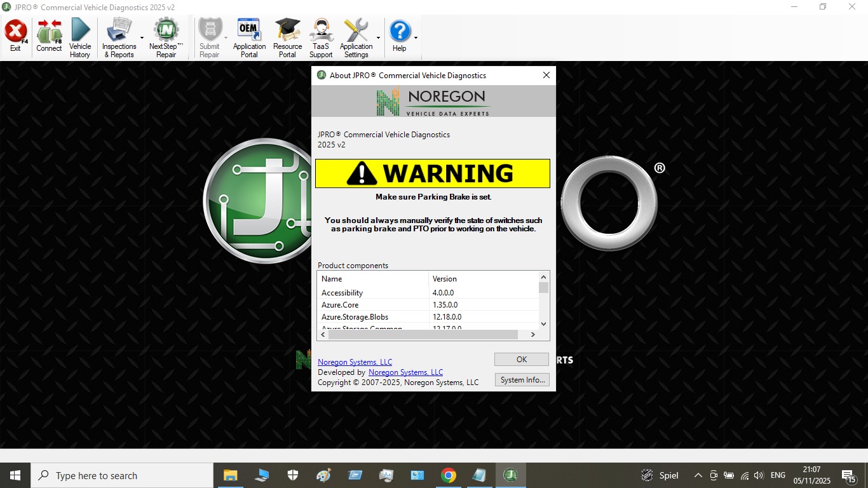Open Application Settings

point(356,38)
